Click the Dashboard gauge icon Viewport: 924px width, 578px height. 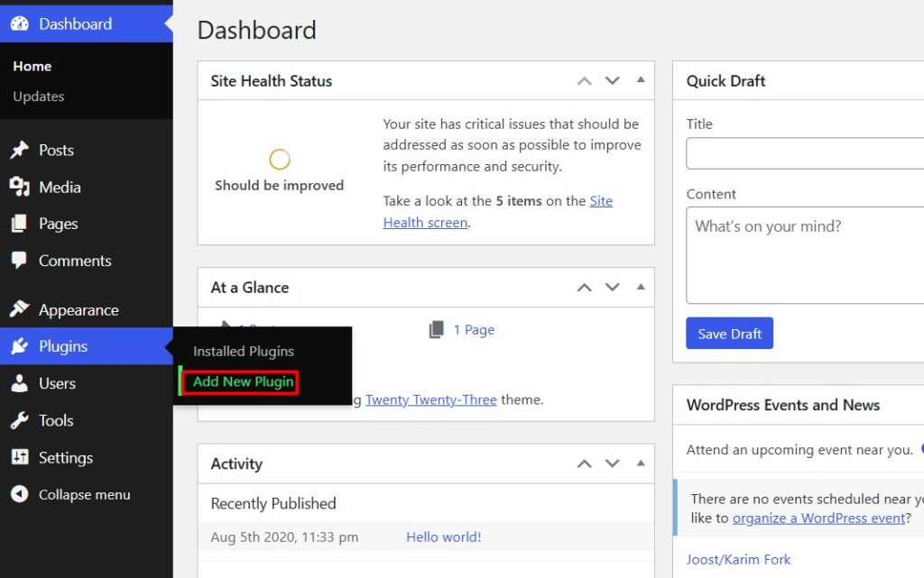[x=21, y=23]
